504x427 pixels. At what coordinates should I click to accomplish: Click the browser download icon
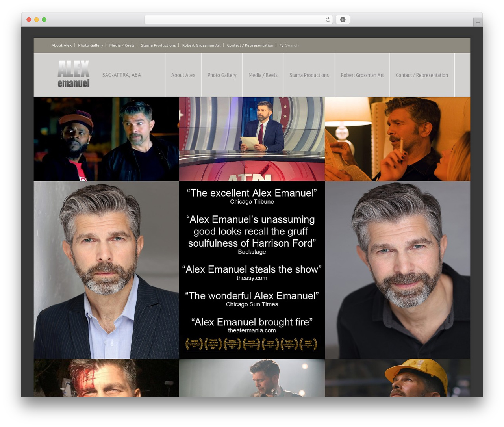point(343,20)
